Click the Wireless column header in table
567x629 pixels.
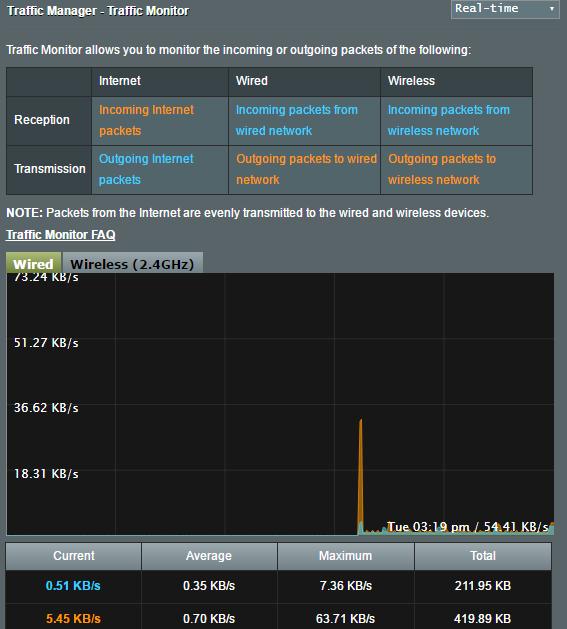456,82
